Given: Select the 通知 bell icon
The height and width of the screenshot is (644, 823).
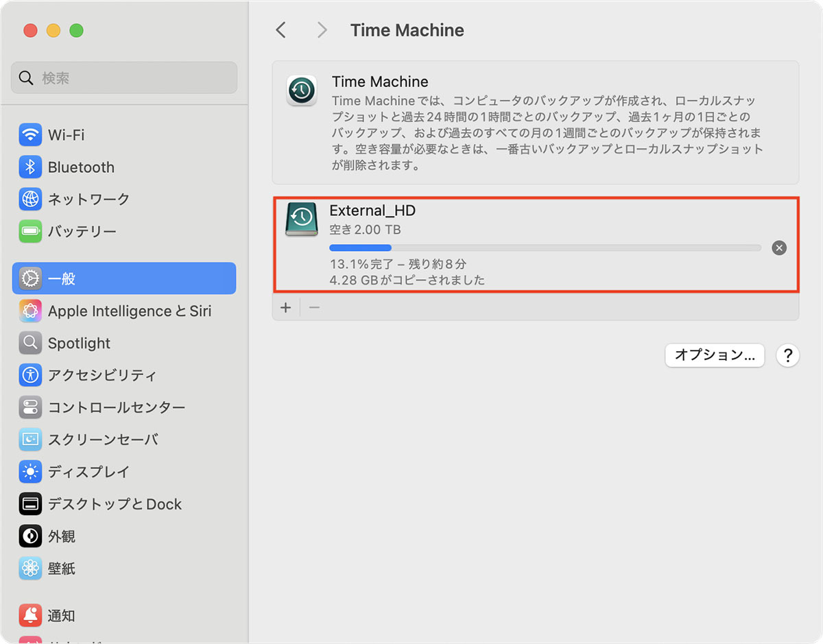Looking at the screenshot, I should pos(30,616).
